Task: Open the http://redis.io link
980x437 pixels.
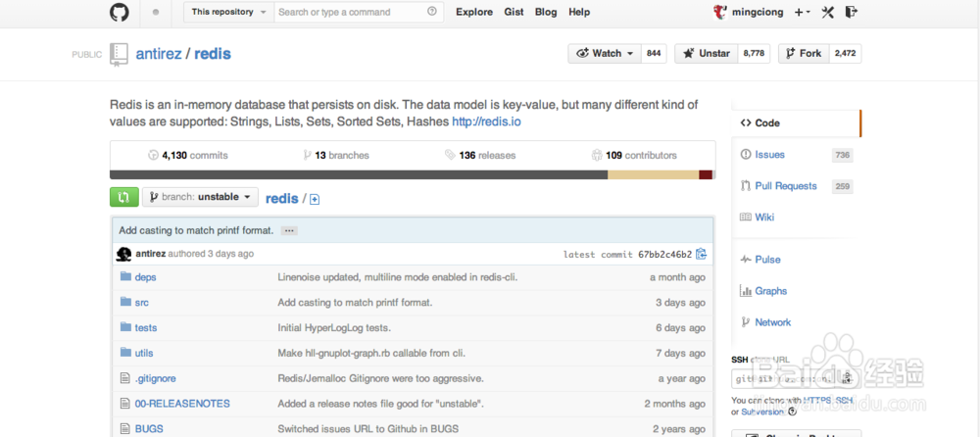Action: click(486, 121)
